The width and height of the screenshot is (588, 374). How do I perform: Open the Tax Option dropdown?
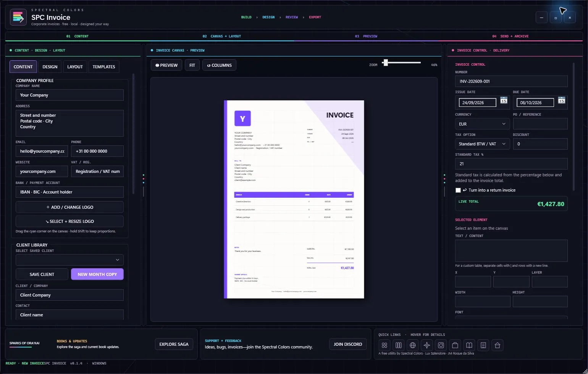482,144
